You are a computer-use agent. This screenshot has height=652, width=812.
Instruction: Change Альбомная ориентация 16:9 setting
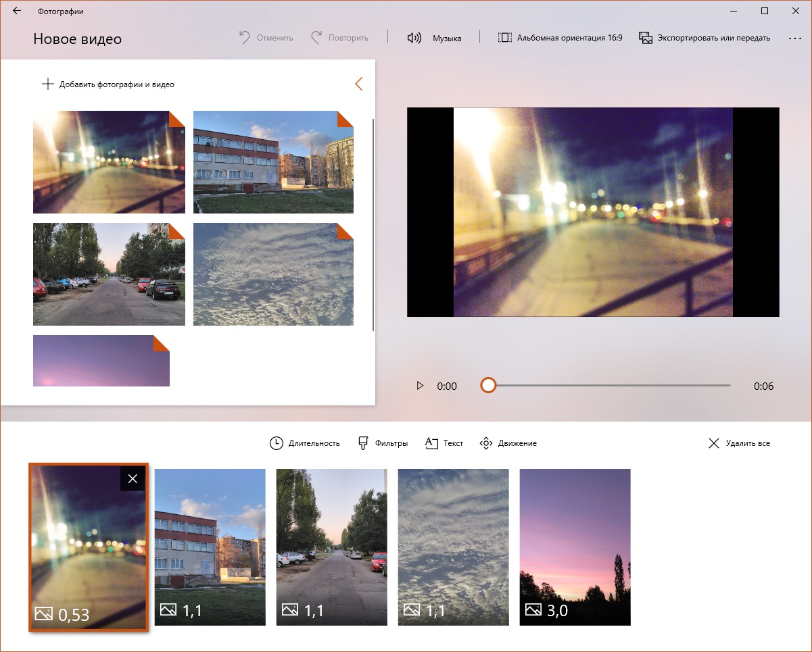coord(560,38)
